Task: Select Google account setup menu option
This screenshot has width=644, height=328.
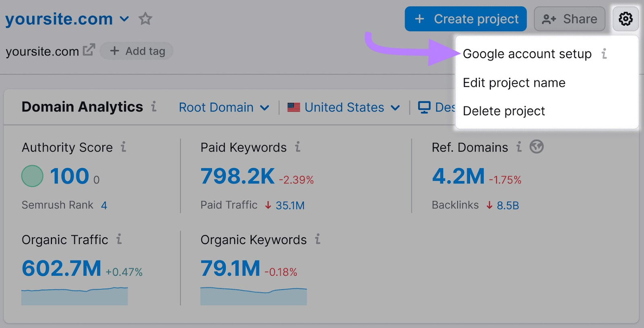Action: (x=527, y=54)
